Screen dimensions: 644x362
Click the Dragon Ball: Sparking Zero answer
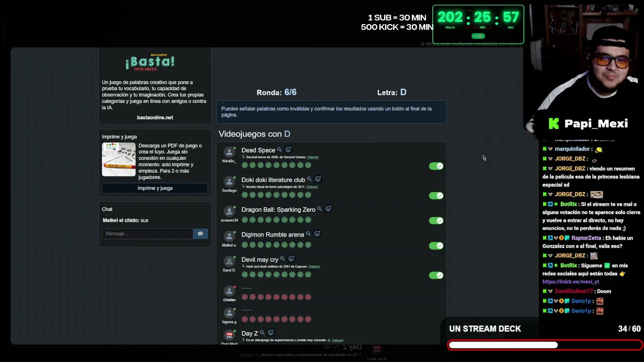tap(278, 210)
